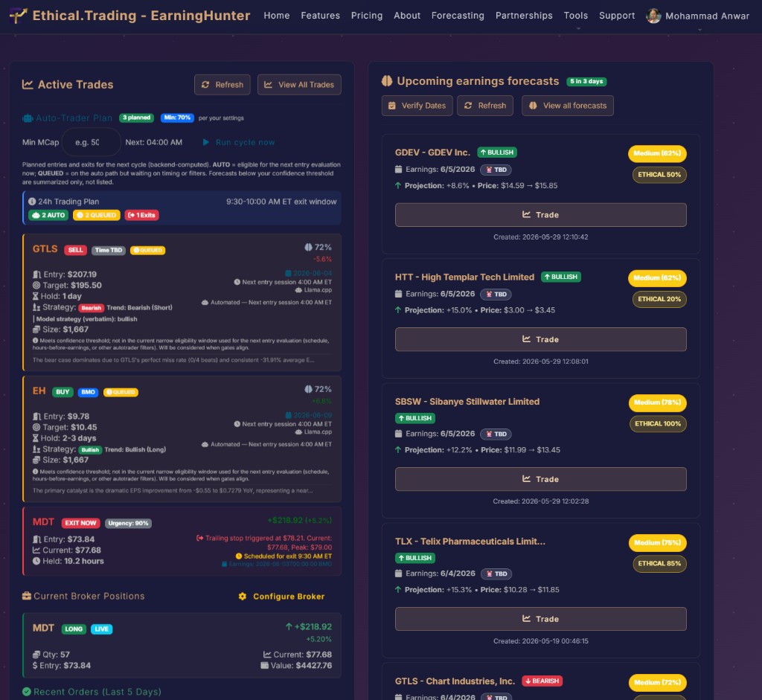Click the 2 QUEUED badge in trading plan
Image resolution: width=762 pixels, height=700 pixels.
pos(96,215)
